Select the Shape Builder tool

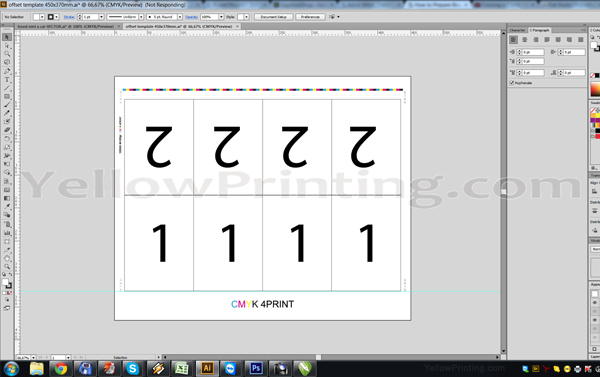pyautogui.click(x=7, y=173)
